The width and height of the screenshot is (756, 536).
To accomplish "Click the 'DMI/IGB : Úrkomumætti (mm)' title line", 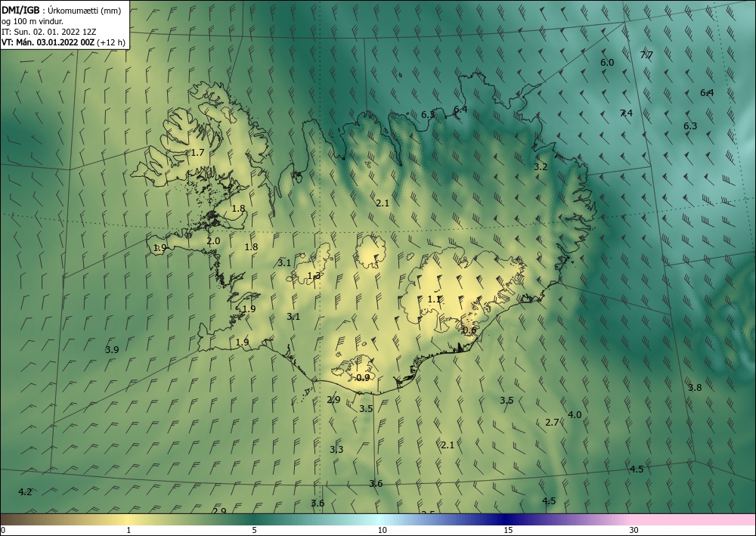I will coord(61,11).
